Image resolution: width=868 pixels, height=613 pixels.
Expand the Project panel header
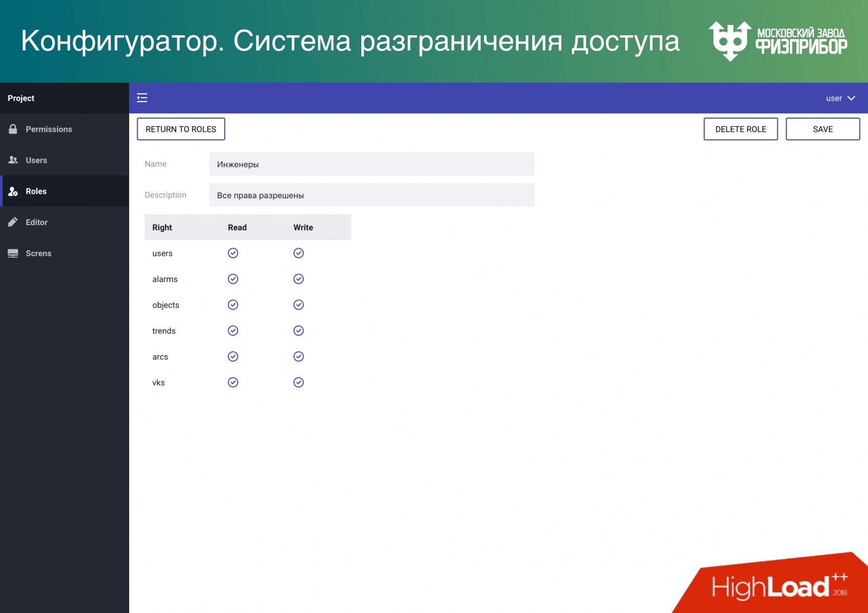tap(21, 98)
